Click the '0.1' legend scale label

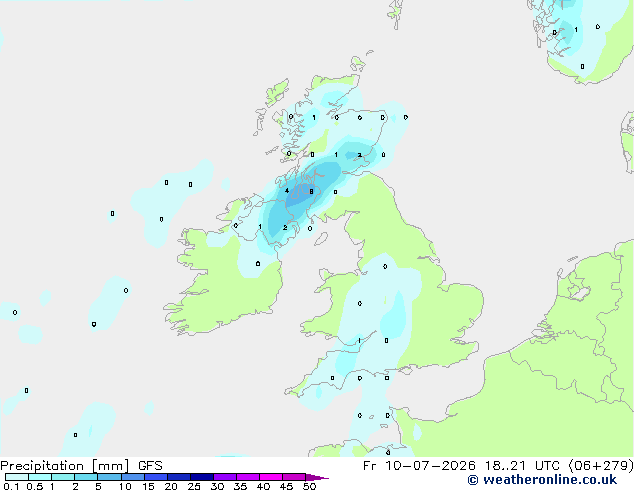11,486
